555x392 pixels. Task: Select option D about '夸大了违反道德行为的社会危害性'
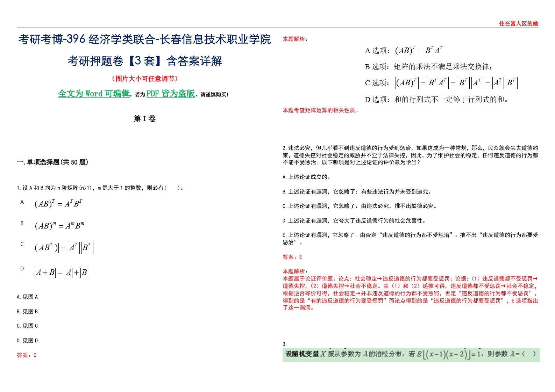pos(354,221)
